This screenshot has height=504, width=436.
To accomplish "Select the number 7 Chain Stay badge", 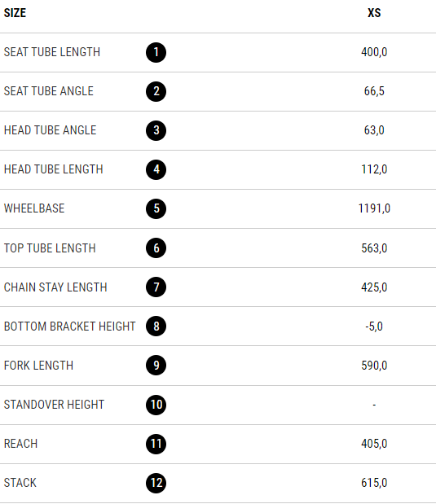I will (x=156, y=287).
